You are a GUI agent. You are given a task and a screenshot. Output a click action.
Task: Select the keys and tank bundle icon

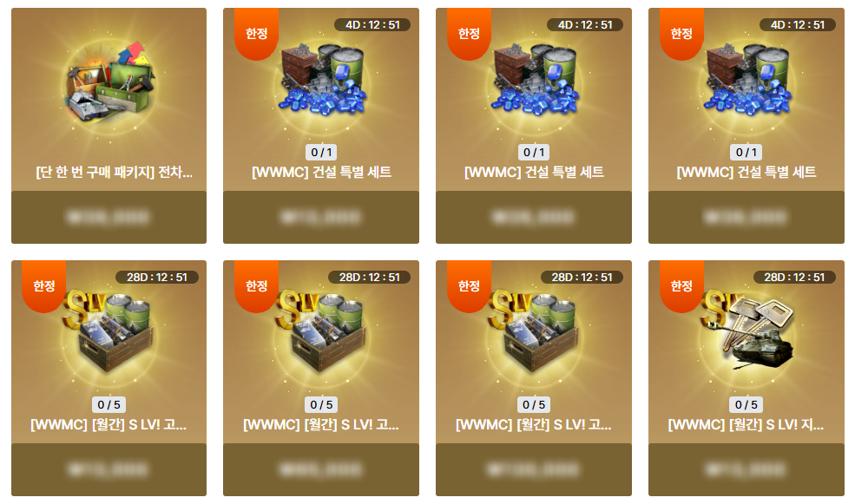pyautogui.click(x=746, y=332)
